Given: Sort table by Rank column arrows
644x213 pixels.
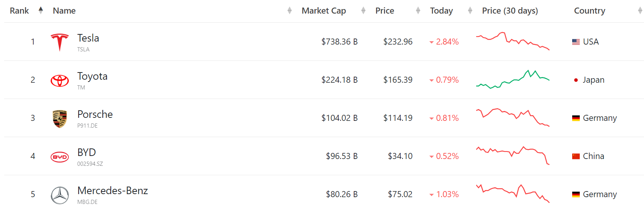Looking at the screenshot, I should (41, 10).
